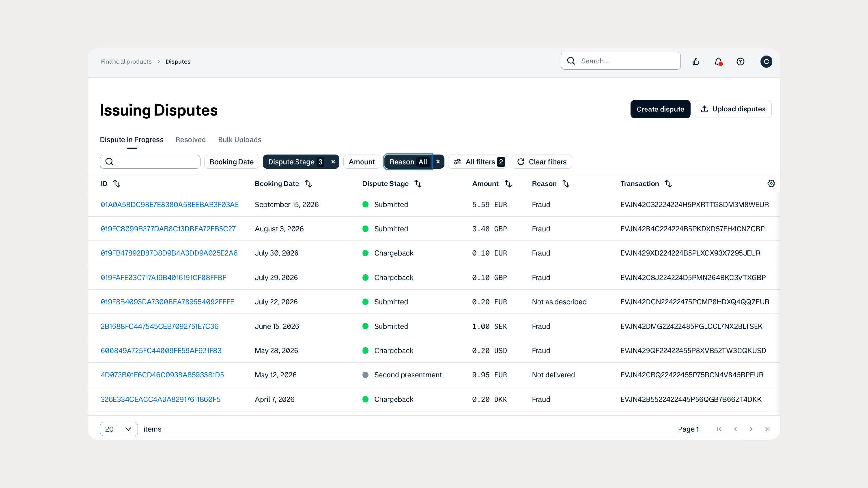868x488 pixels.
Task: Open dispute 4D073B01E6CD46C0938A8593381D5
Action: pos(162,375)
